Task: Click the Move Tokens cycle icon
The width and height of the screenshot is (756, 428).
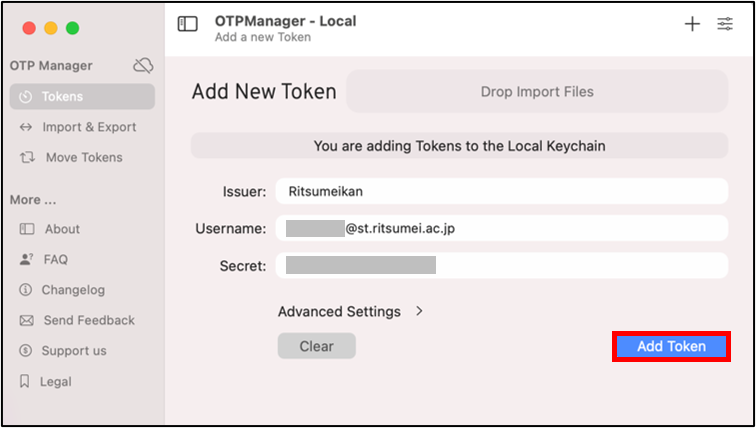Action: pyautogui.click(x=27, y=158)
